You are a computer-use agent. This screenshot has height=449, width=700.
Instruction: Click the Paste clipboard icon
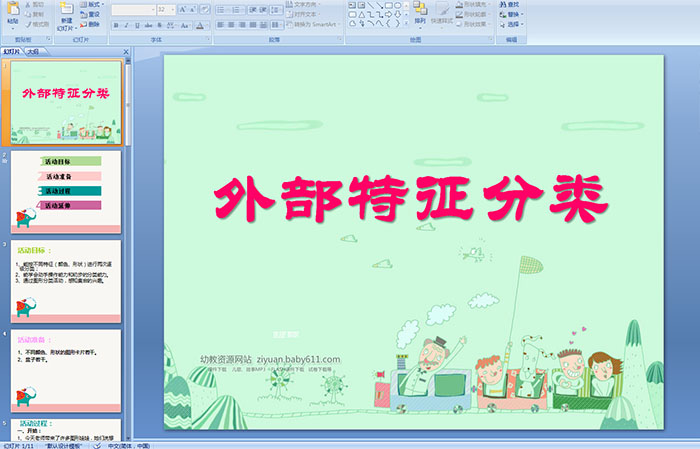point(13,9)
